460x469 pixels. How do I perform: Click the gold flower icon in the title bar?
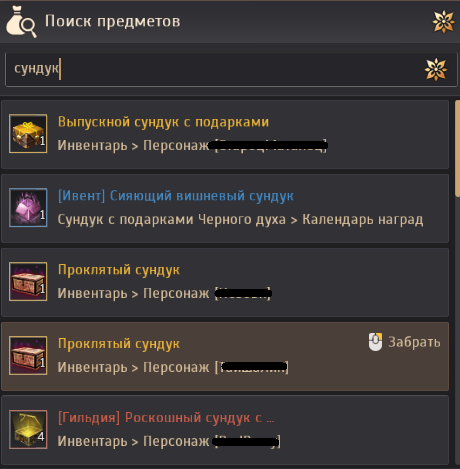pos(443,22)
